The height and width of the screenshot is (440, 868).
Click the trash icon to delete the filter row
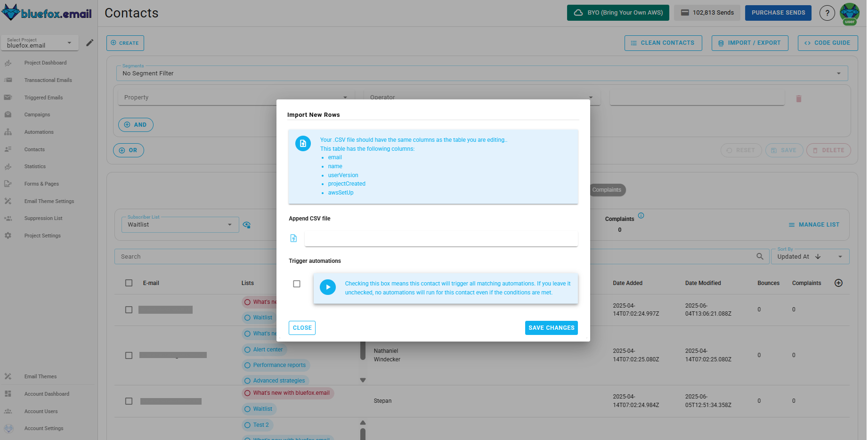[x=798, y=98]
